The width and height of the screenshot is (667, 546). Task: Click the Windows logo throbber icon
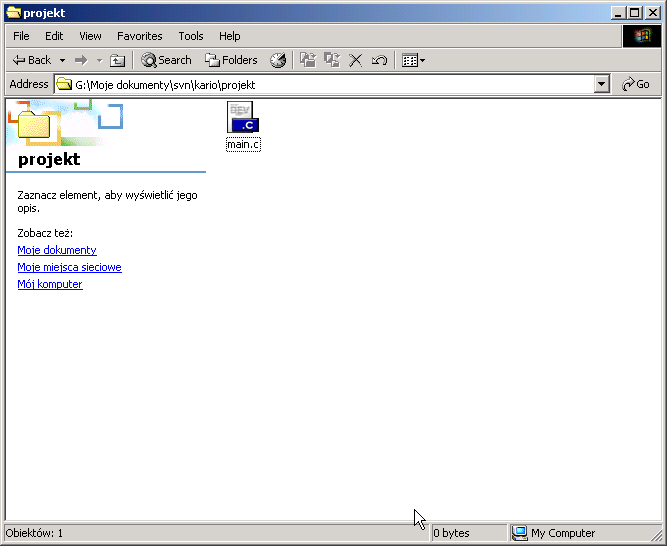pos(642,36)
